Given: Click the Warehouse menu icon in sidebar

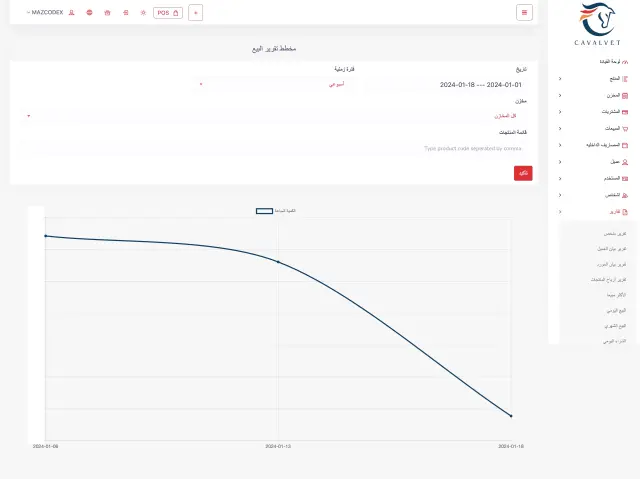Looking at the screenshot, I should tap(625, 95).
